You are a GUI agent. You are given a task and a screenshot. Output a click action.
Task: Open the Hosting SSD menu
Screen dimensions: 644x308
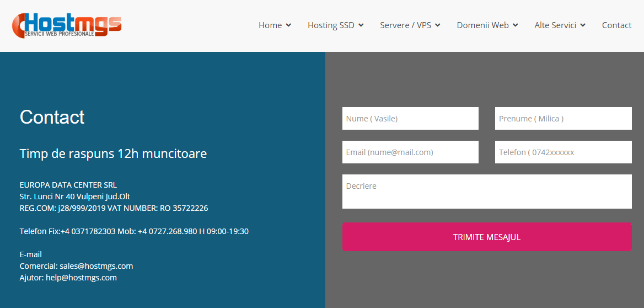point(331,25)
